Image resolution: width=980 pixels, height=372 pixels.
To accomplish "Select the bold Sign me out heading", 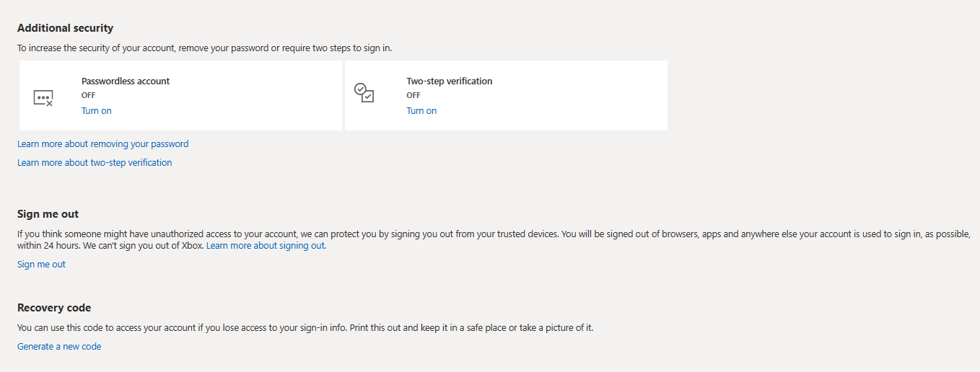I will tap(48, 214).
